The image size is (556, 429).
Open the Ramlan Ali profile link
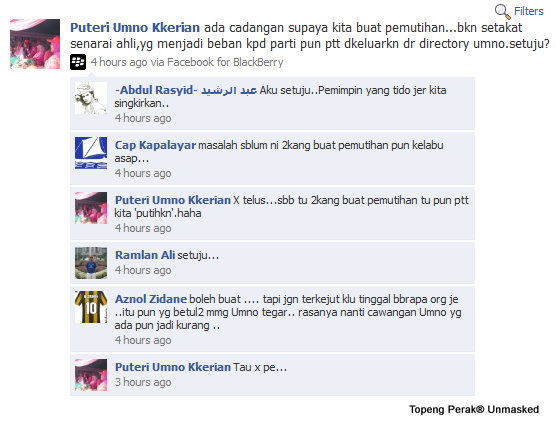145,255
